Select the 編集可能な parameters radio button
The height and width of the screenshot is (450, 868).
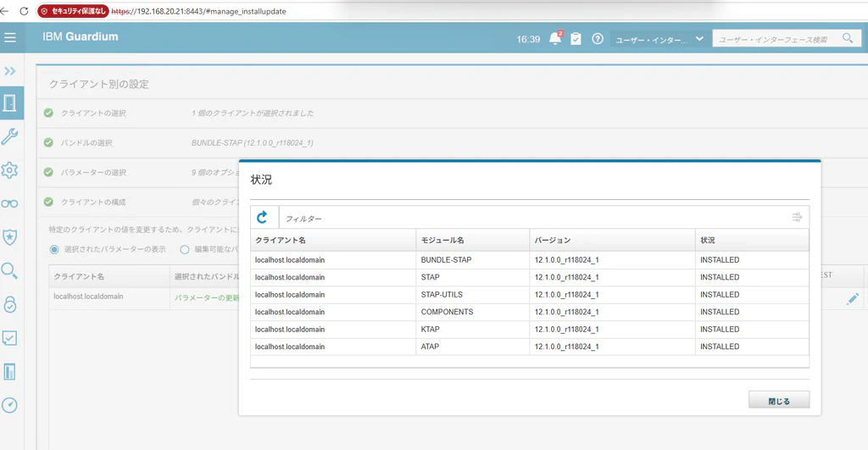(185, 250)
